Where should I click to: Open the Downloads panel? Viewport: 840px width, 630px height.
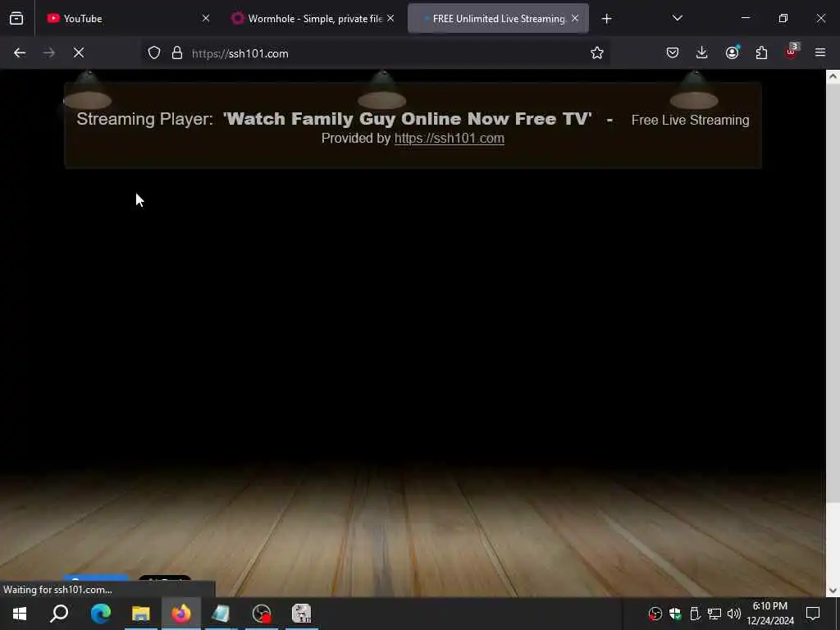click(x=702, y=53)
